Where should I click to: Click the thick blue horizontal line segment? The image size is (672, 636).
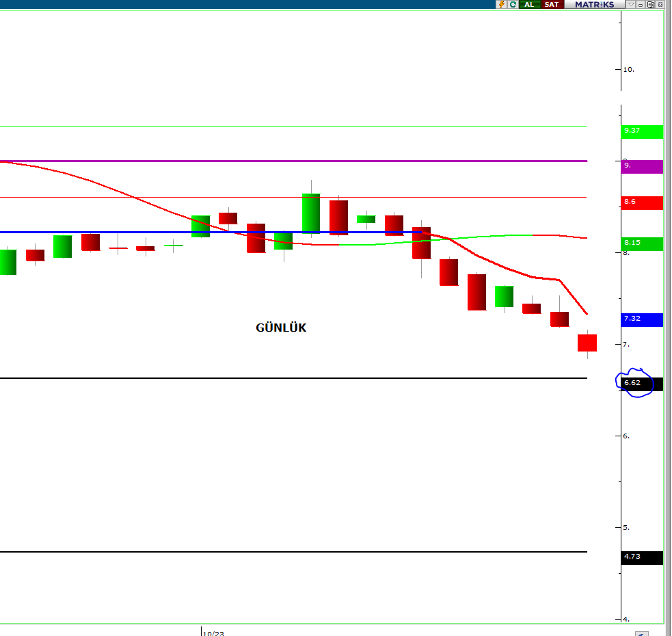211,232
